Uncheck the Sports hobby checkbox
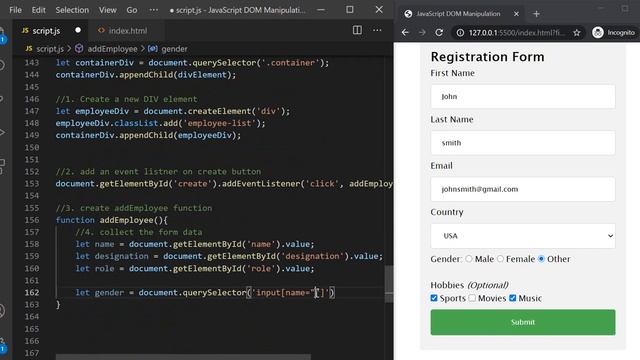The width and height of the screenshot is (640, 360). point(434,298)
